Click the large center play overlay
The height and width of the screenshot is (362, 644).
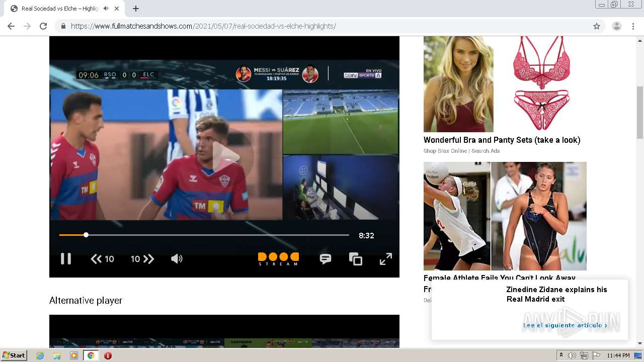(224, 157)
